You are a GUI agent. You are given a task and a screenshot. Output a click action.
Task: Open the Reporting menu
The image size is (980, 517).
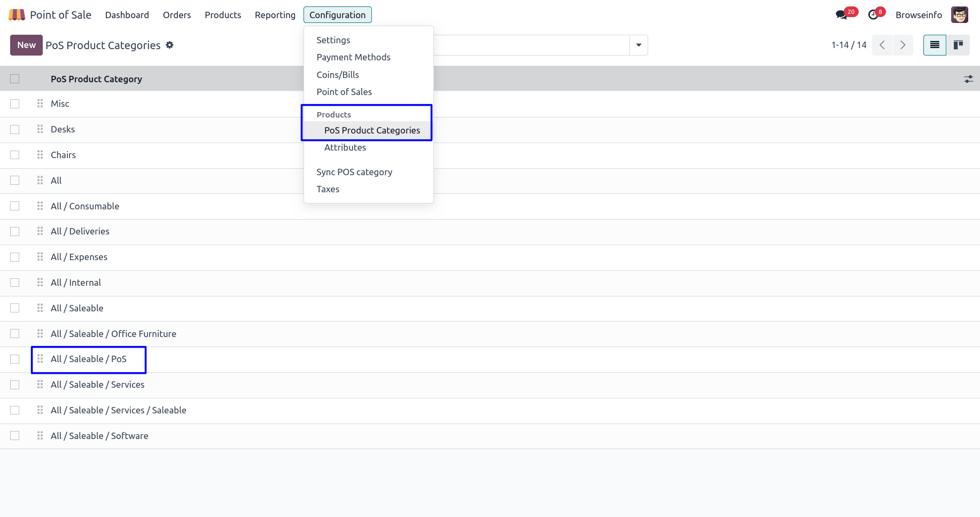[275, 15]
